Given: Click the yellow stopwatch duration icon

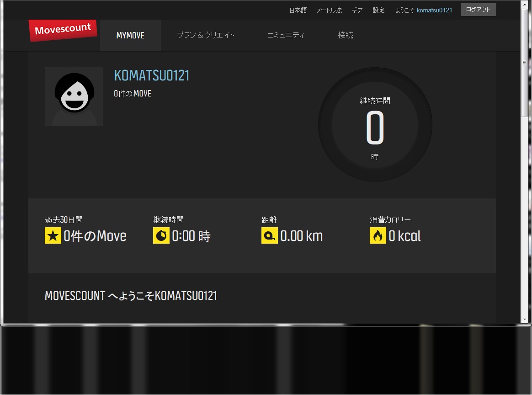Looking at the screenshot, I should tap(161, 235).
